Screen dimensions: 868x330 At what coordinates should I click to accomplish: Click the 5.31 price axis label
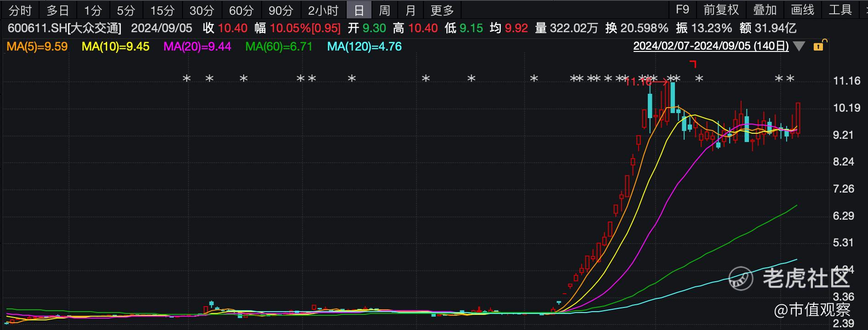coord(843,243)
